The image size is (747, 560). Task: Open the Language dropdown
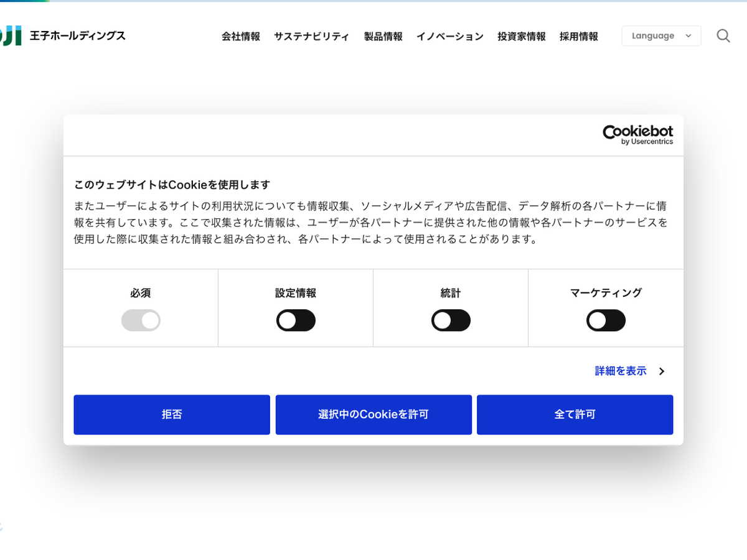point(661,36)
